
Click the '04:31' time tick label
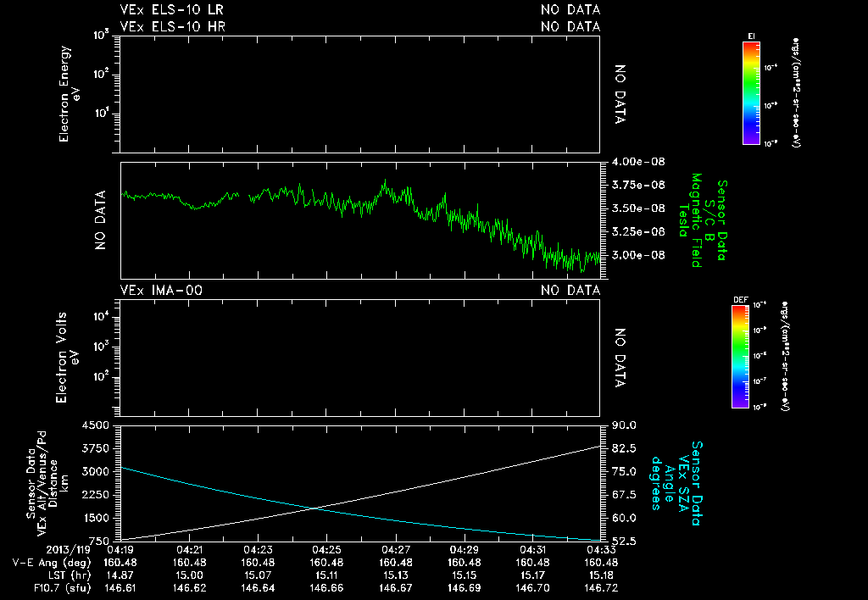click(x=532, y=550)
